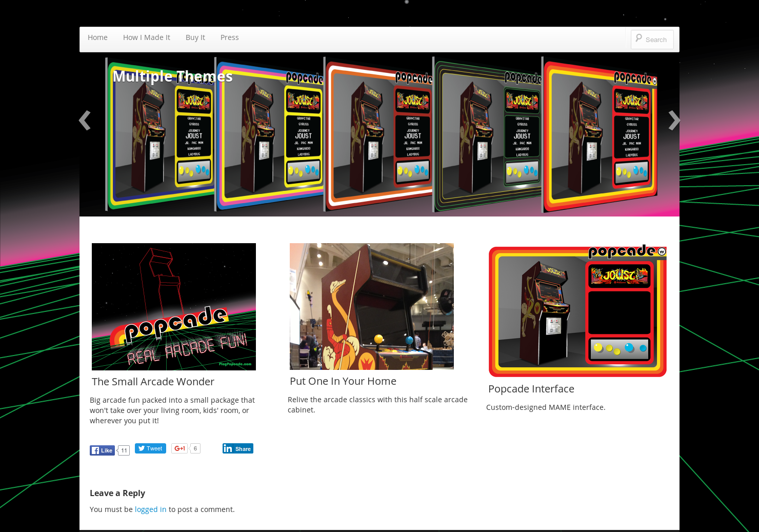The image size is (759, 532).
Task: Open the Home menu item
Action: coord(97,37)
